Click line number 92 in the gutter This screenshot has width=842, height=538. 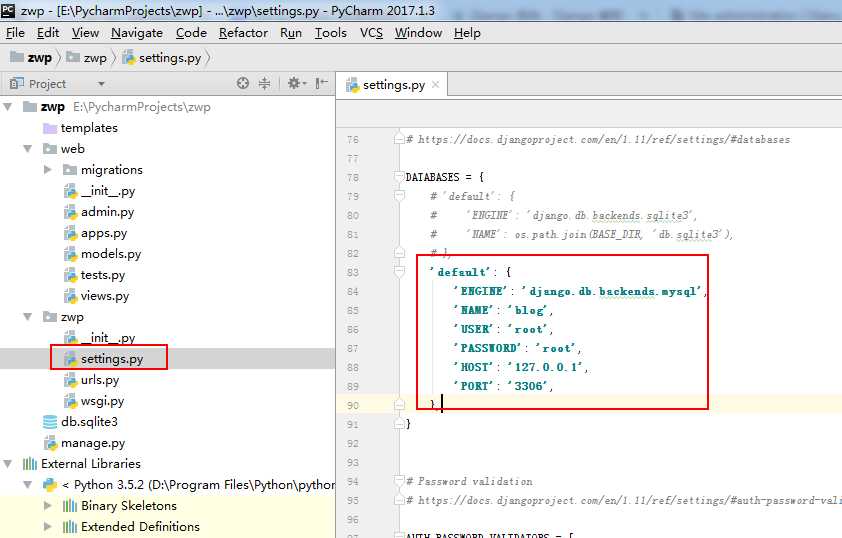click(352, 444)
